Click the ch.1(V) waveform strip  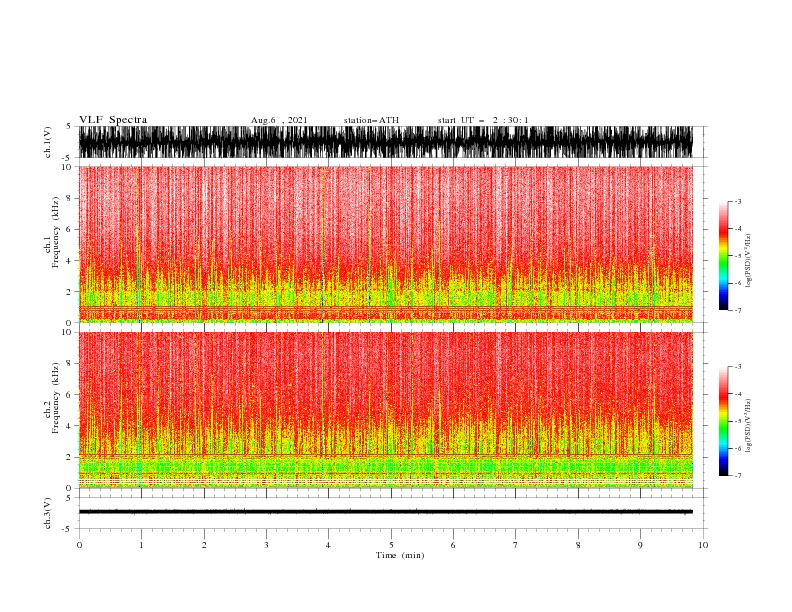click(x=385, y=142)
